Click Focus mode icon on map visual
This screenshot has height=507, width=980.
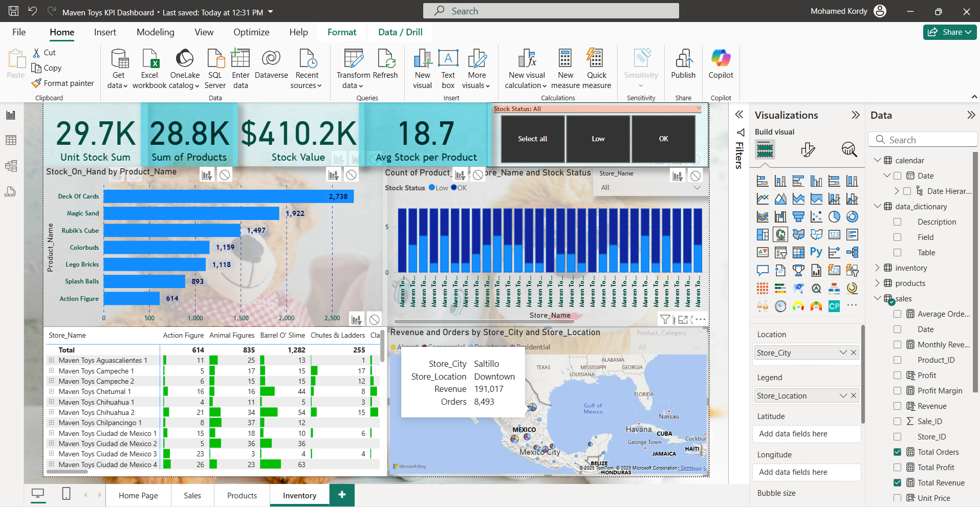click(683, 320)
